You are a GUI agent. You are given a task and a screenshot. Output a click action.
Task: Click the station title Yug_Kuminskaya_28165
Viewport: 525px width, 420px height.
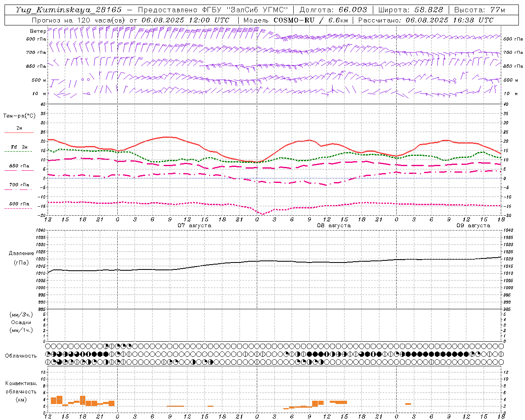click(69, 10)
